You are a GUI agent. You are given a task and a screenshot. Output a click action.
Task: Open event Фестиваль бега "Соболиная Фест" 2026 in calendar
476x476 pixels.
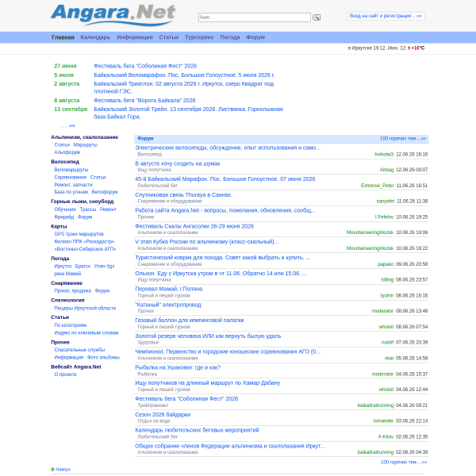click(x=145, y=66)
